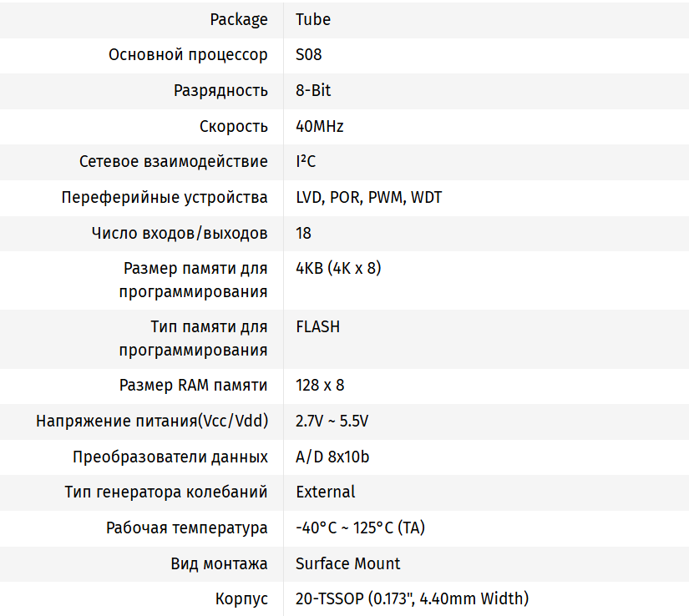
Task: Click the 'I²C' connectivity value
Action: pos(306,161)
